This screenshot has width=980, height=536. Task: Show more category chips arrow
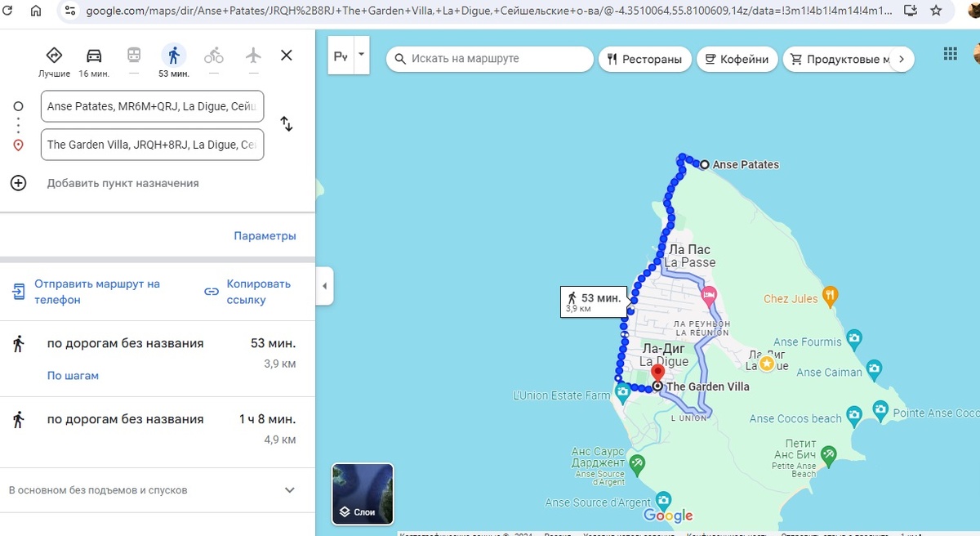click(901, 59)
